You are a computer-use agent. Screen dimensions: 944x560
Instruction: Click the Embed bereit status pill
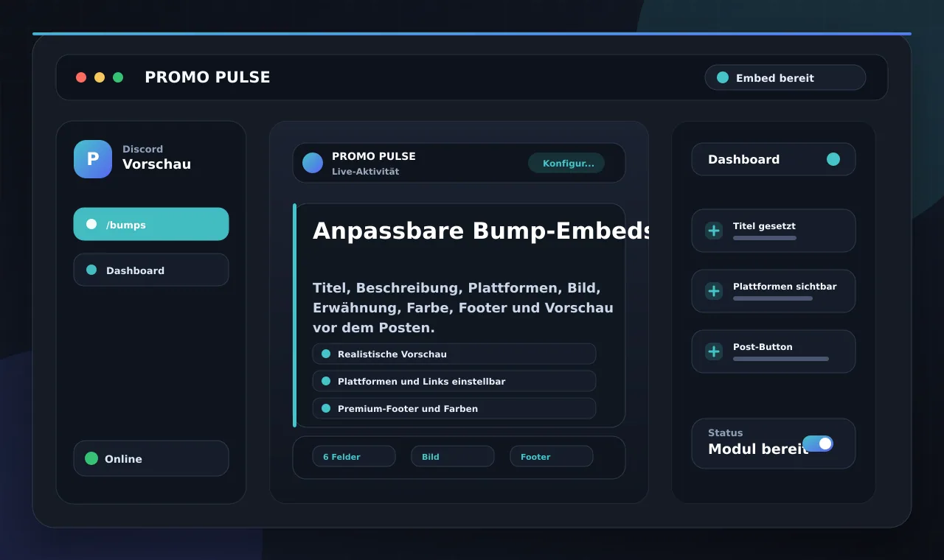pos(785,77)
